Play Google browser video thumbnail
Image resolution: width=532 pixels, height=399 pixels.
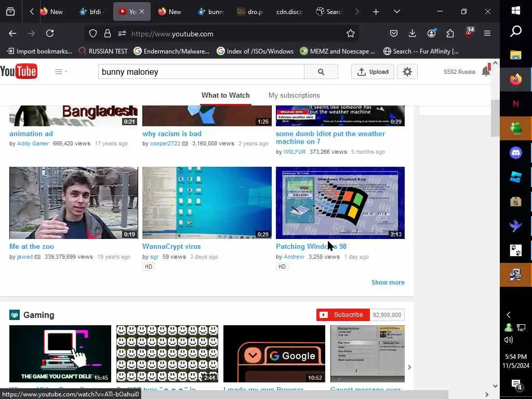coord(274,354)
